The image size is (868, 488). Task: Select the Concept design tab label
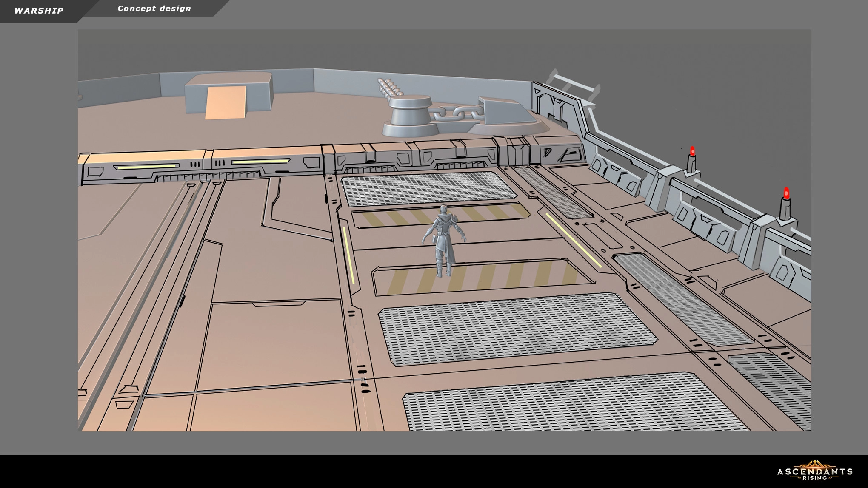(x=154, y=9)
